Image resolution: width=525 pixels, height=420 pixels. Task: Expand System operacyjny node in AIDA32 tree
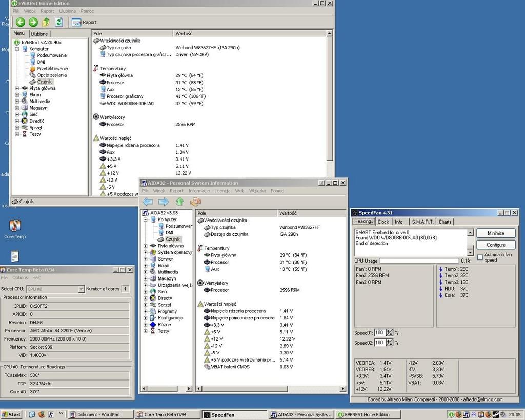145,252
